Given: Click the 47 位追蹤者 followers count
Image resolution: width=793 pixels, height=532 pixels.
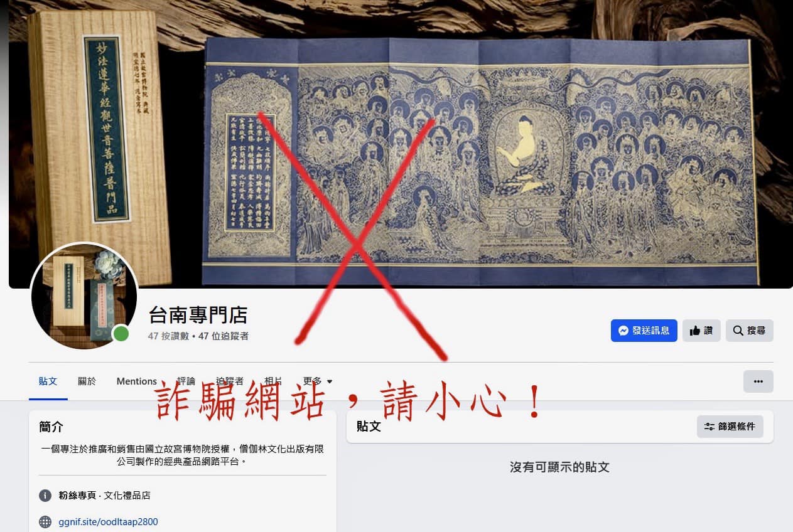Looking at the screenshot, I should pyautogui.click(x=224, y=336).
